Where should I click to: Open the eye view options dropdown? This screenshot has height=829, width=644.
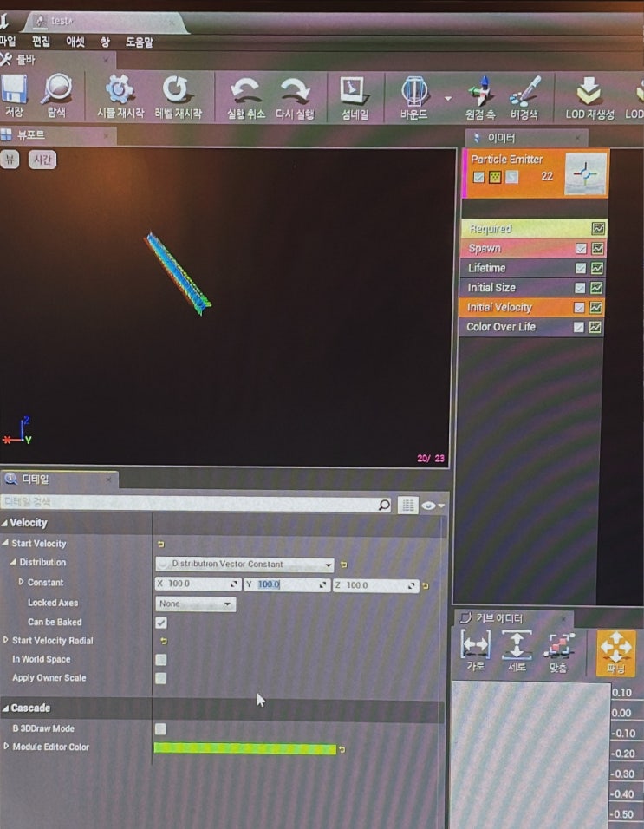tap(433, 506)
